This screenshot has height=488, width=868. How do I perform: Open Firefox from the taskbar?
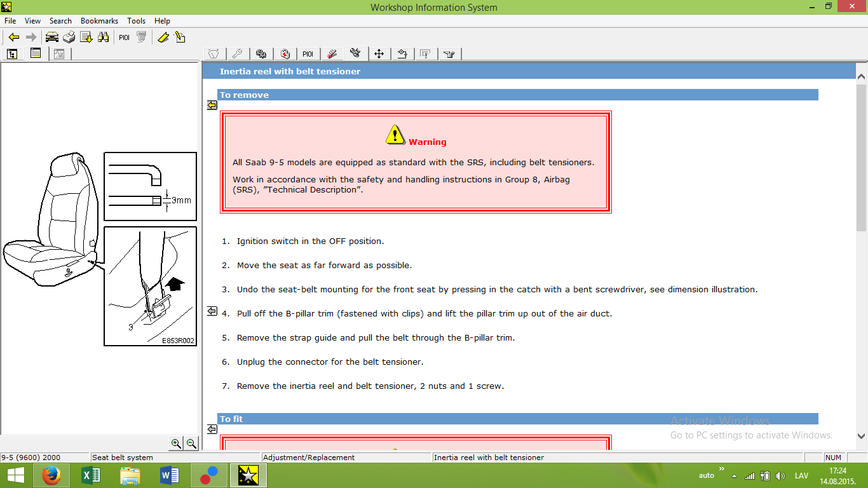pos(51,475)
